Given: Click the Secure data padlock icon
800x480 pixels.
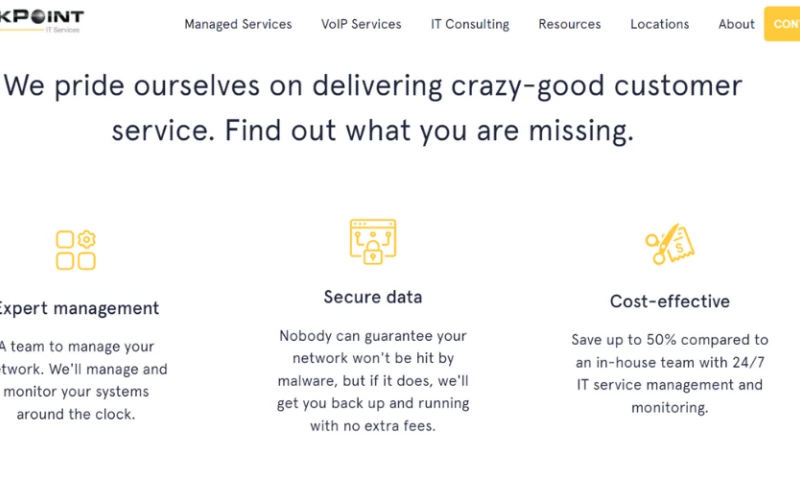Looking at the screenshot, I should click(x=373, y=241).
